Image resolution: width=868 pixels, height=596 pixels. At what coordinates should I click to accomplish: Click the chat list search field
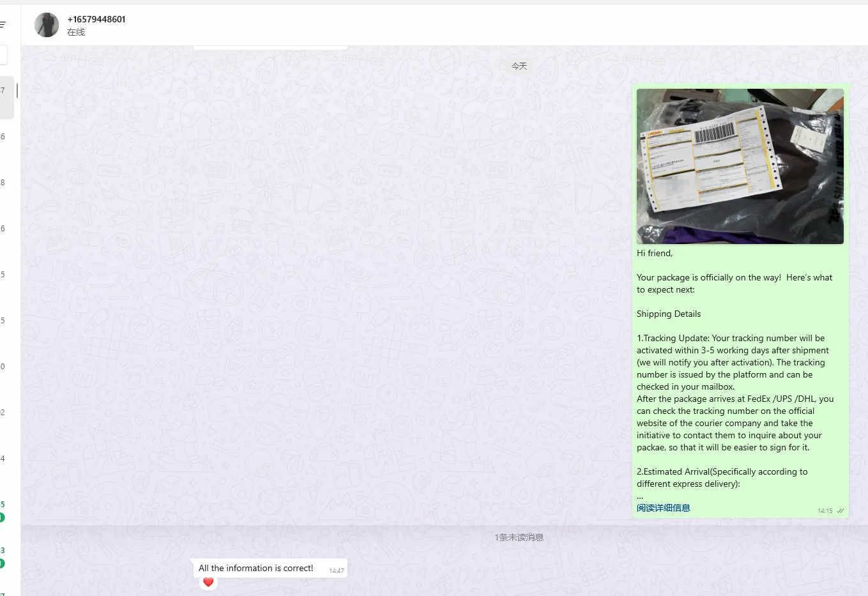point(3,55)
